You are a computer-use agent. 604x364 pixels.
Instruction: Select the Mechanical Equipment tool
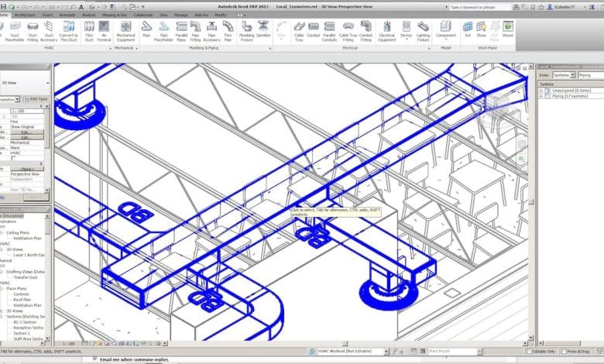point(125,32)
